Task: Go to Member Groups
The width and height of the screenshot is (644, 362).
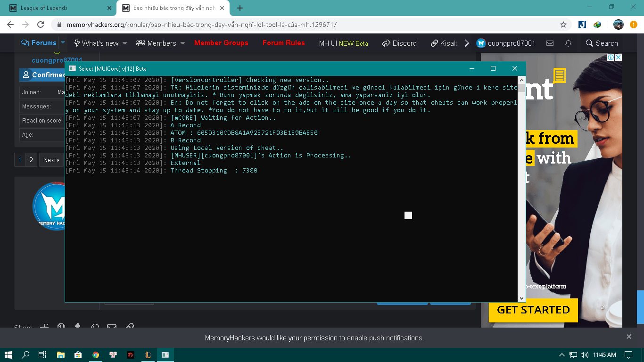Action: point(221,43)
